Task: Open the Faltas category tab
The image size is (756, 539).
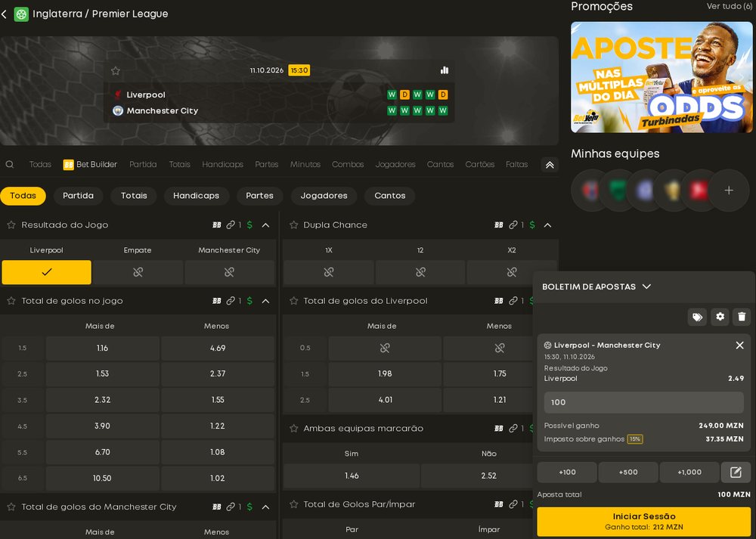Action: click(x=517, y=164)
